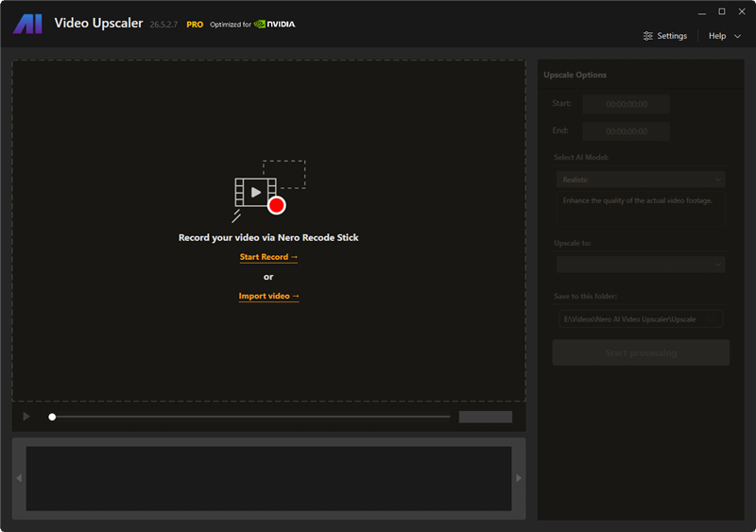Click the 'Save to this folder:' label

coord(585,296)
